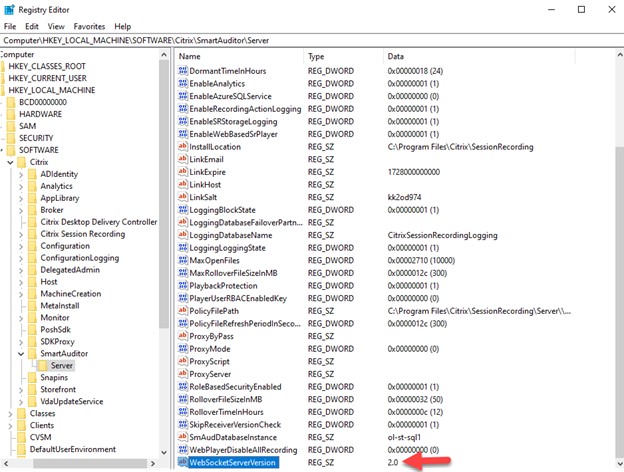This screenshot has height=472, width=624.
Task: Click the string icon beside LinkSalt
Action: (x=183, y=197)
